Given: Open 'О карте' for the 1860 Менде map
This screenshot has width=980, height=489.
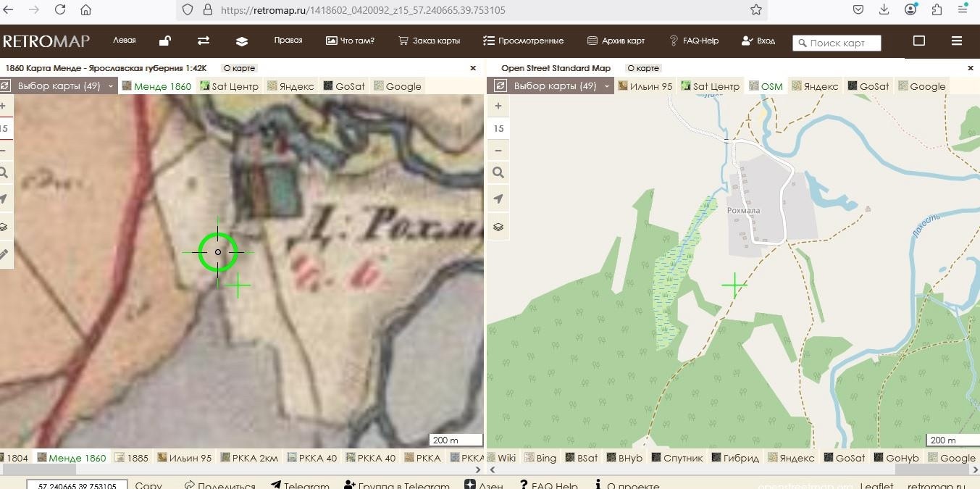Looking at the screenshot, I should click(x=238, y=68).
